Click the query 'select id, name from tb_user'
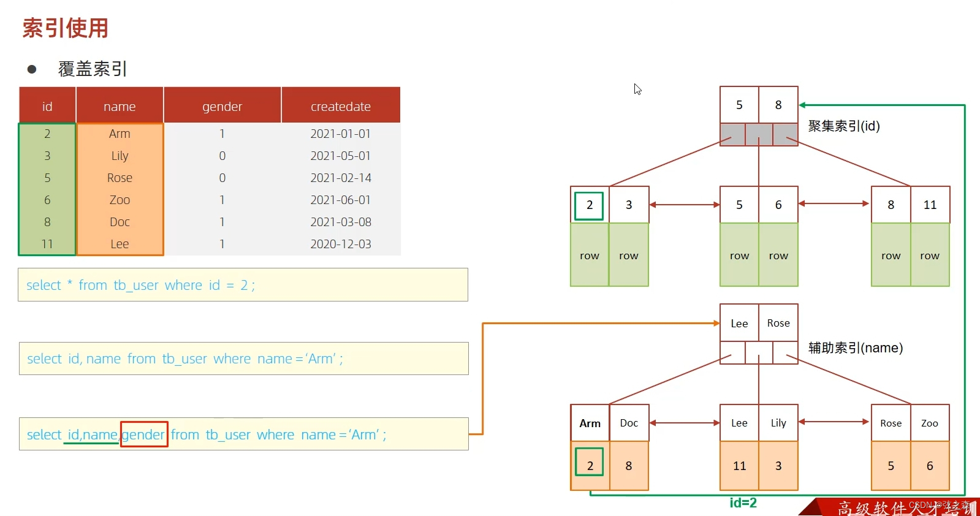Viewport: 980px width, 516px height. point(243,359)
